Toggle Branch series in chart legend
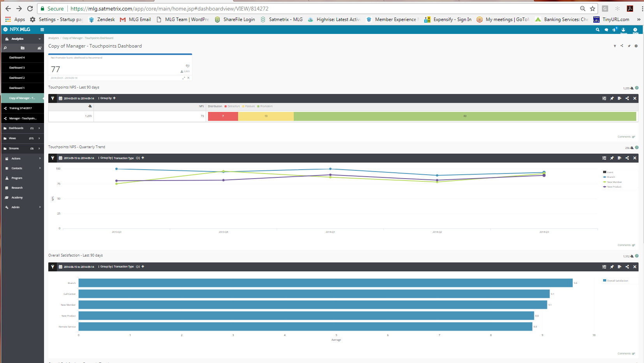The image size is (644, 363). tap(610, 177)
